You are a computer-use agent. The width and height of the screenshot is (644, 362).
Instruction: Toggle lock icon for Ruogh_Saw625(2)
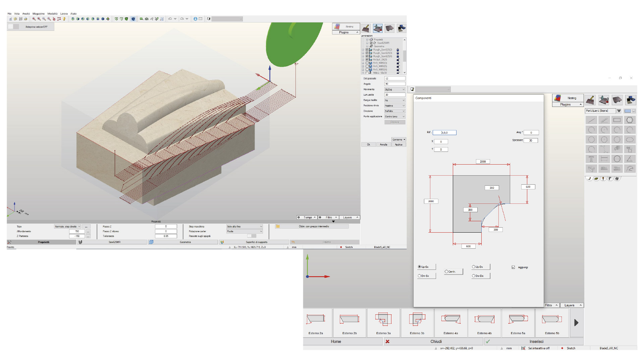(x=398, y=50)
